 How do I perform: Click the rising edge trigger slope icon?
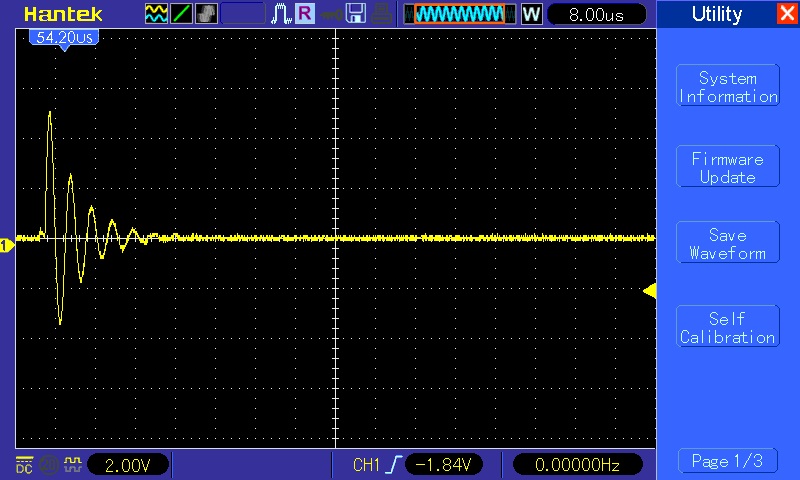pyautogui.click(x=395, y=464)
